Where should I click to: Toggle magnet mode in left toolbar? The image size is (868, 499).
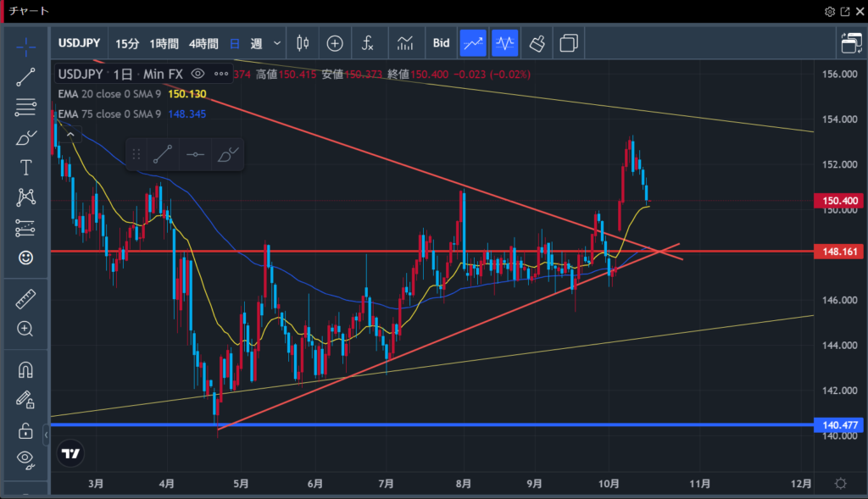(25, 370)
